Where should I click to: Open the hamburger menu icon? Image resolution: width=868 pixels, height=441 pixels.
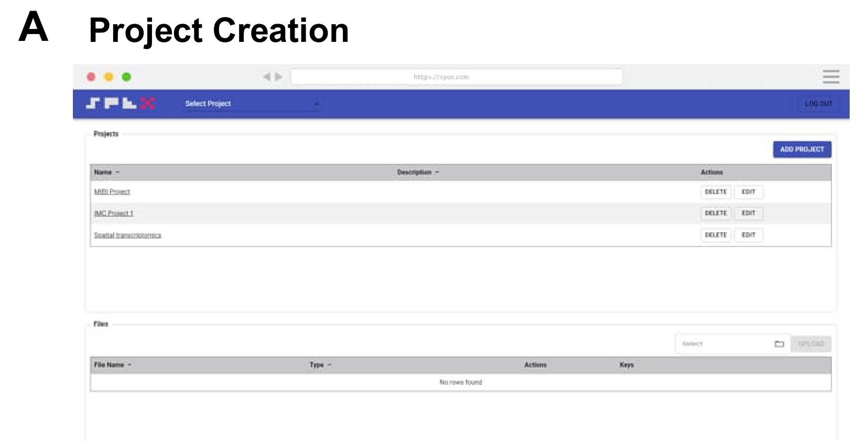tap(831, 77)
